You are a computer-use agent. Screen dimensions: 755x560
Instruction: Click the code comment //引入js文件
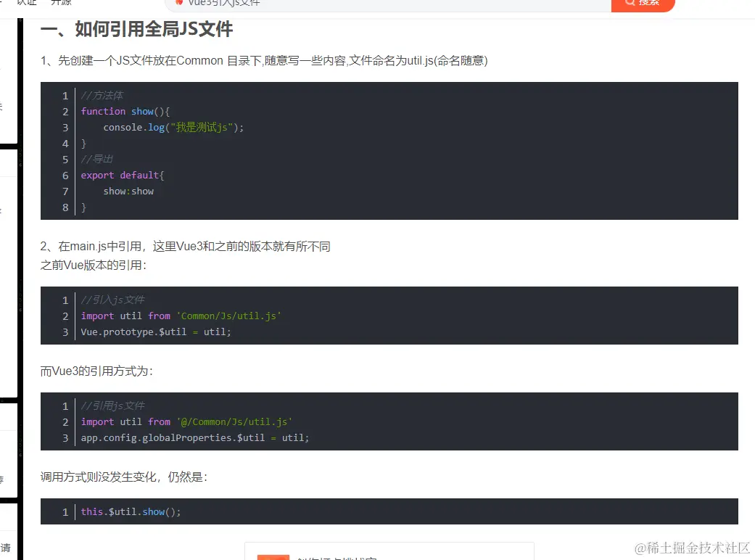pyautogui.click(x=112, y=300)
